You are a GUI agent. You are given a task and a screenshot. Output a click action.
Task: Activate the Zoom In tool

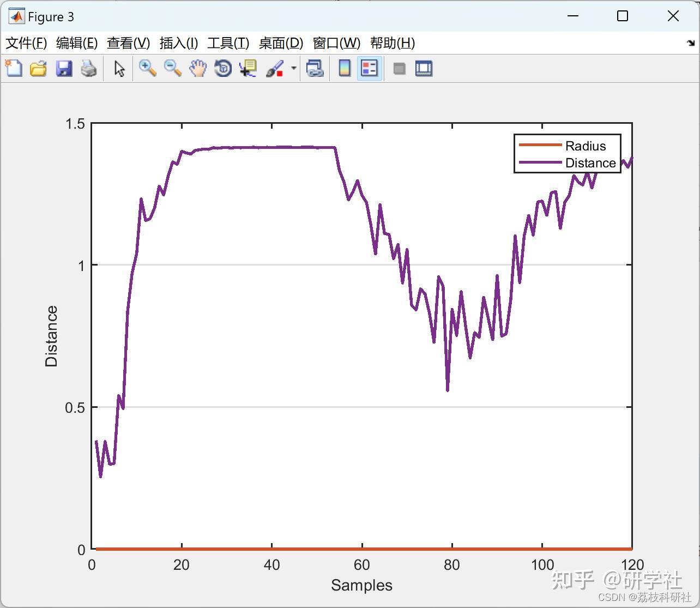pos(147,69)
